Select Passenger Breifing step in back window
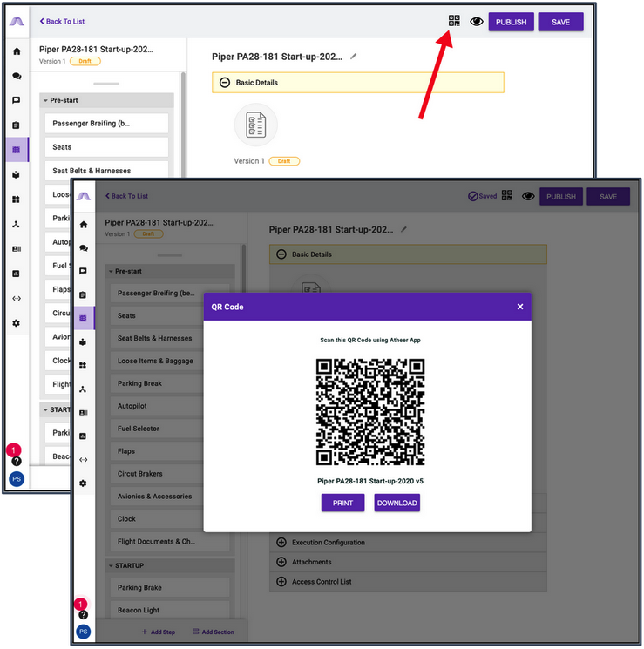The height and width of the screenshot is (649, 644). pyautogui.click(x=106, y=124)
